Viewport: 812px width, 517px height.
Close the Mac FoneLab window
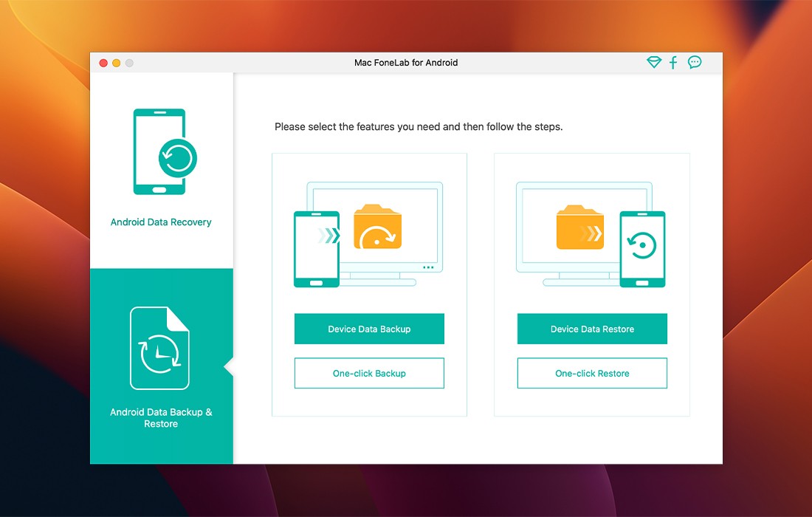tap(103, 64)
